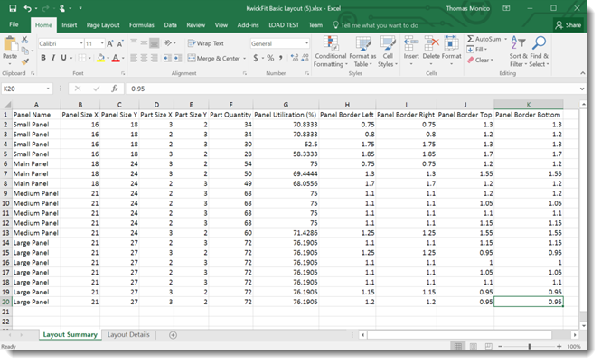This screenshot has width=601, height=364.
Task: Align text to the right
Action: [x=154, y=58]
